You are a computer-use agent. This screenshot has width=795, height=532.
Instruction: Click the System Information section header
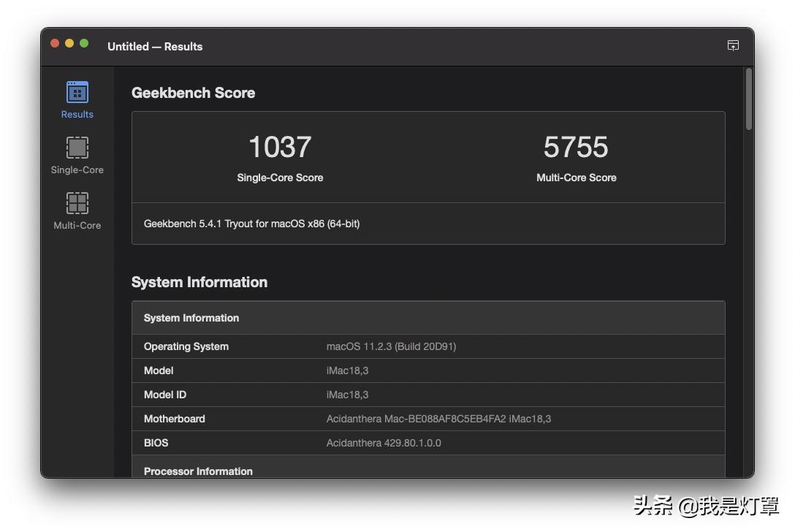pyautogui.click(x=199, y=282)
